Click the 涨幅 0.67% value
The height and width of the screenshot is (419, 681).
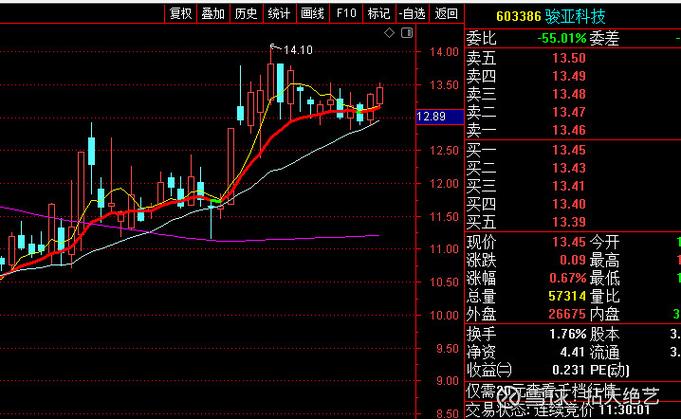568,278
